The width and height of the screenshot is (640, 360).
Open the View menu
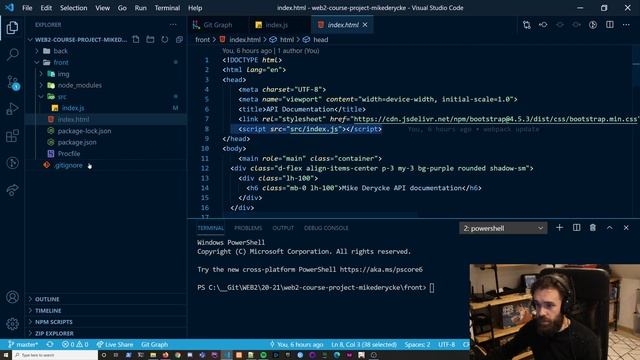point(102,8)
